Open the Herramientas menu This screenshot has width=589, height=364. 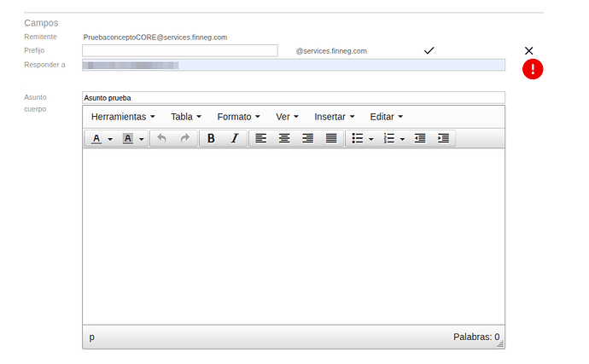(123, 116)
